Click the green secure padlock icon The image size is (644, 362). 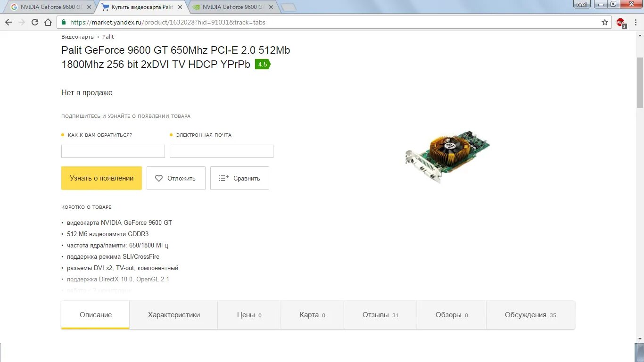[64, 22]
